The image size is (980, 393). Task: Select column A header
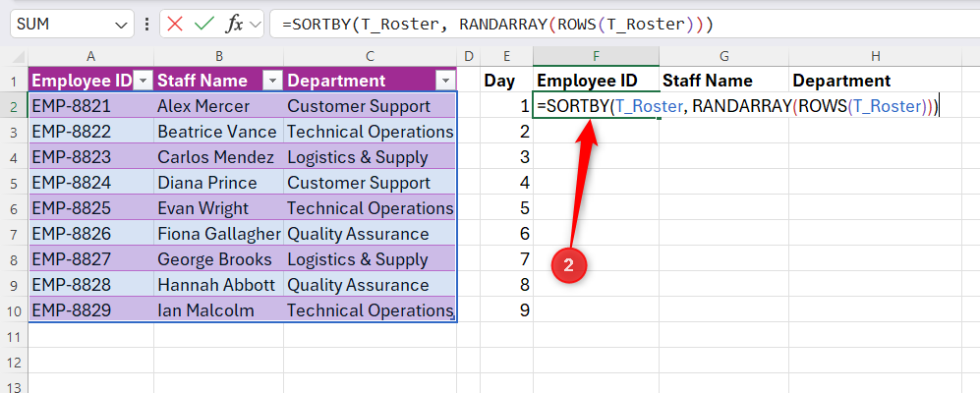91,56
